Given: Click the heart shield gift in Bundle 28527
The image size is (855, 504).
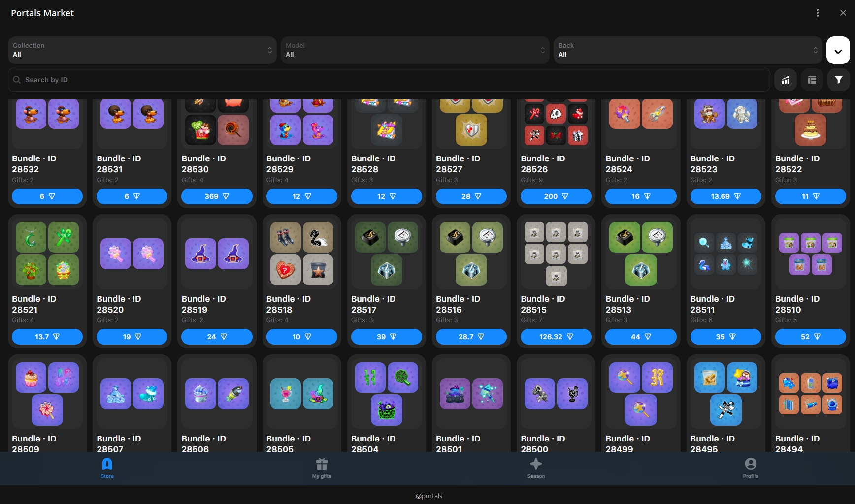Looking at the screenshot, I should 471,130.
